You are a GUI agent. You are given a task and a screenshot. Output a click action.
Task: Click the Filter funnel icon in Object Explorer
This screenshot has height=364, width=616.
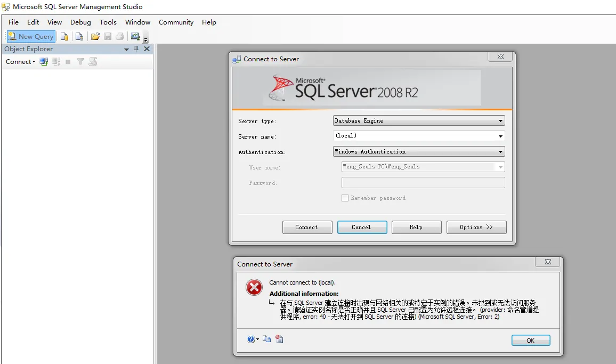(x=80, y=62)
